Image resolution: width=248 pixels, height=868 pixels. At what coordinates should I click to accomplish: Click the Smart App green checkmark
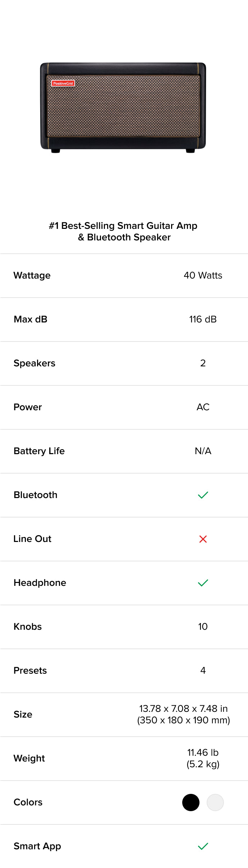point(203,846)
